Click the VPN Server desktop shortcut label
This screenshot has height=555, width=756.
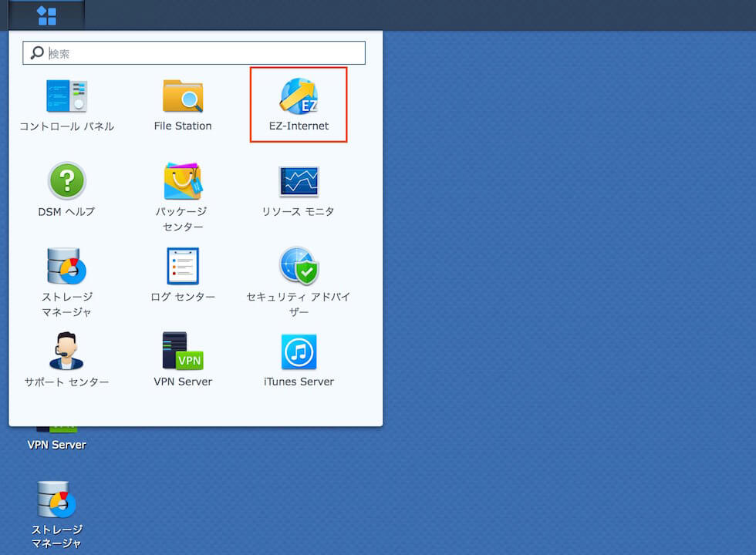(x=57, y=445)
